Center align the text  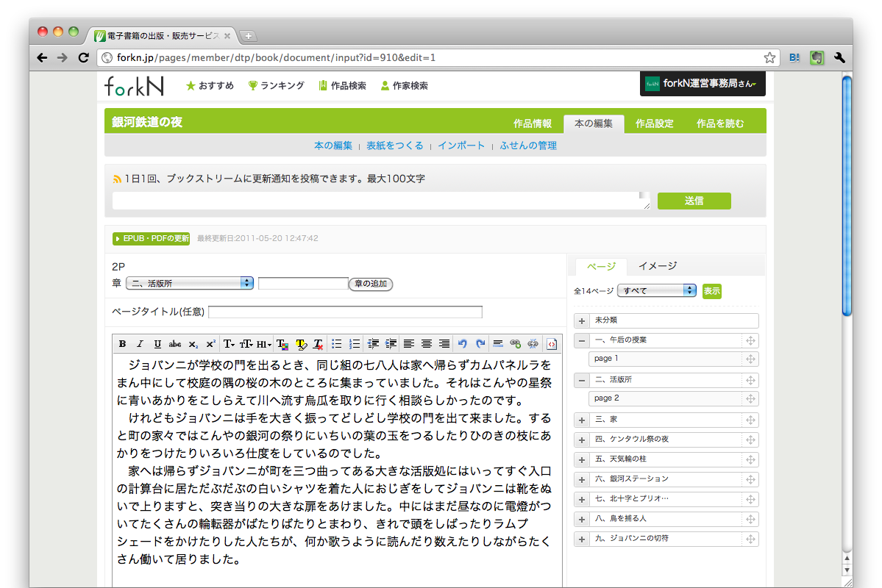pos(427,344)
